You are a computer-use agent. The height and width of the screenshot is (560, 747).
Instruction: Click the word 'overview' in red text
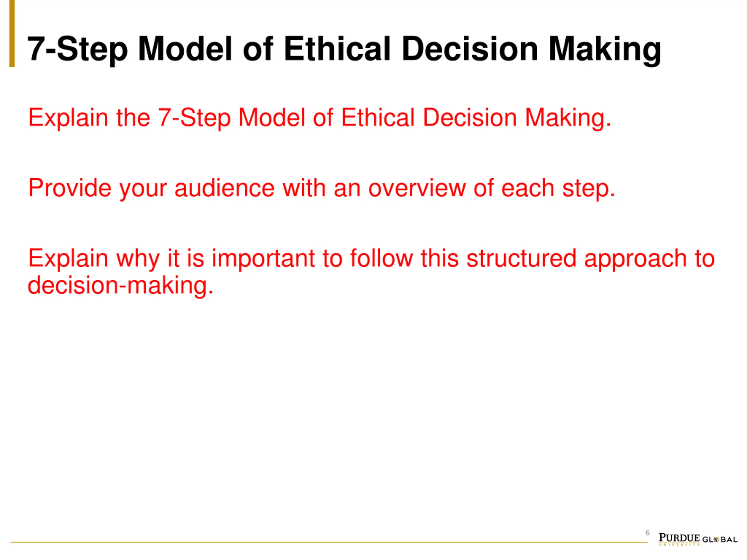tap(417, 188)
